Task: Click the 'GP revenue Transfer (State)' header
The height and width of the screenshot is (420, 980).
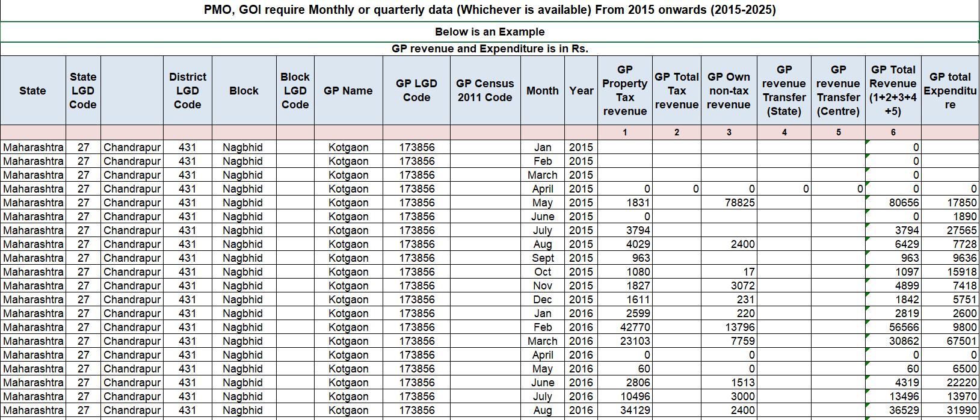Action: [x=784, y=91]
